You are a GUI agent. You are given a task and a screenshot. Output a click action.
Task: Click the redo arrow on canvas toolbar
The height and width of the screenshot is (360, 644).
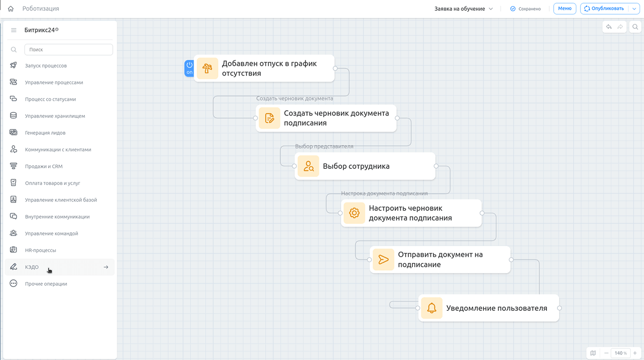coord(620,27)
